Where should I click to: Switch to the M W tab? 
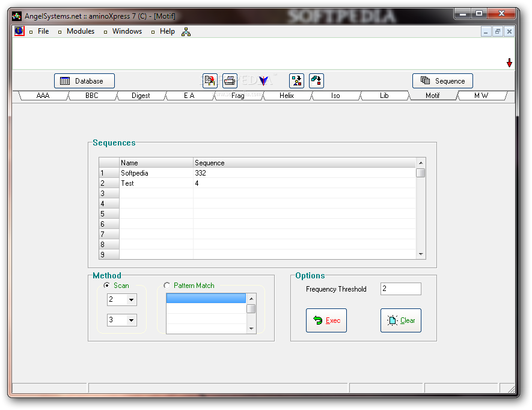click(x=482, y=96)
